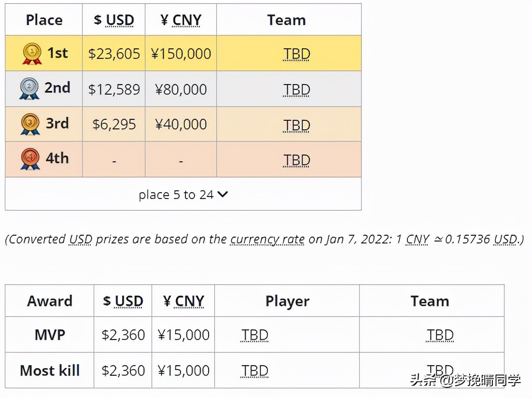Click the chevron beside place 5 to 24
Screen dimensions: 532x398
pyautogui.click(x=223, y=194)
